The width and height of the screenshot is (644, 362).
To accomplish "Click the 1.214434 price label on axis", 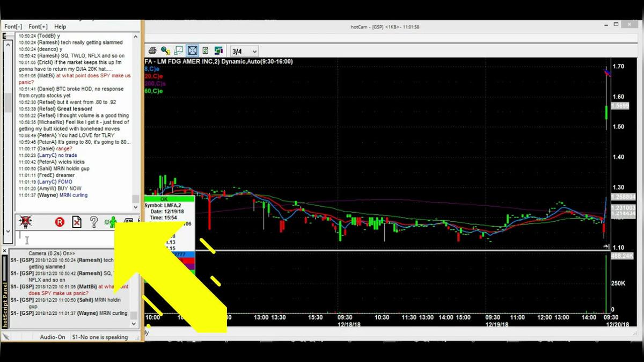I will tap(624, 214).
